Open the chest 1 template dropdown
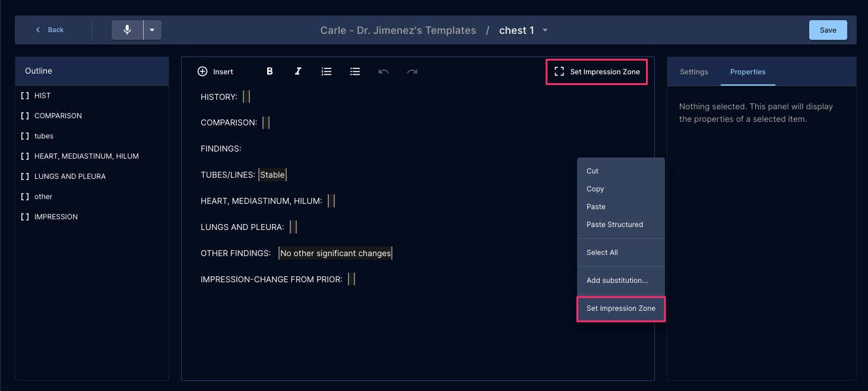 tap(546, 30)
